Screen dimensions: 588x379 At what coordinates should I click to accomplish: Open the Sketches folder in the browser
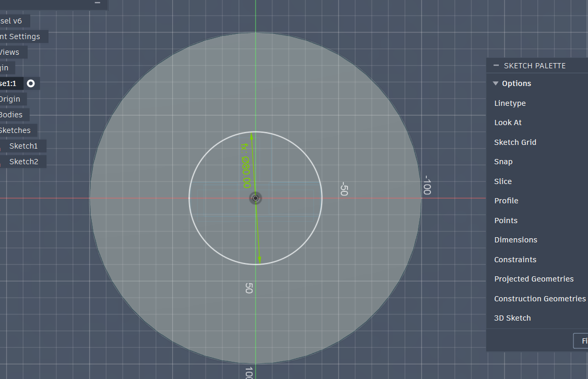point(15,130)
